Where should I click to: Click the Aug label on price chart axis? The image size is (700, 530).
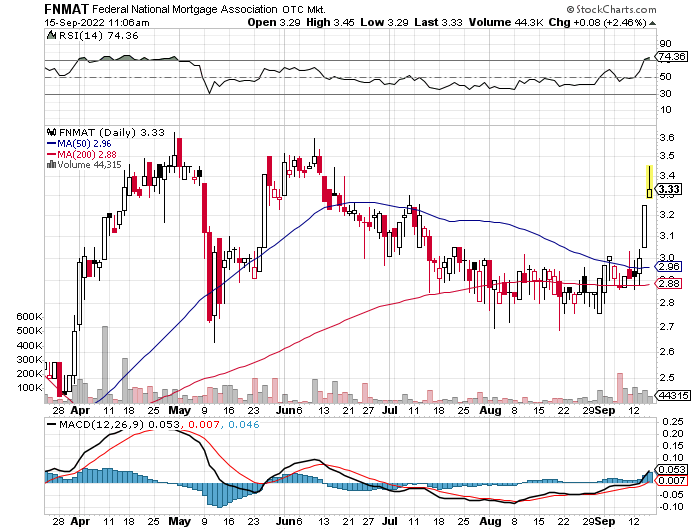point(490,410)
